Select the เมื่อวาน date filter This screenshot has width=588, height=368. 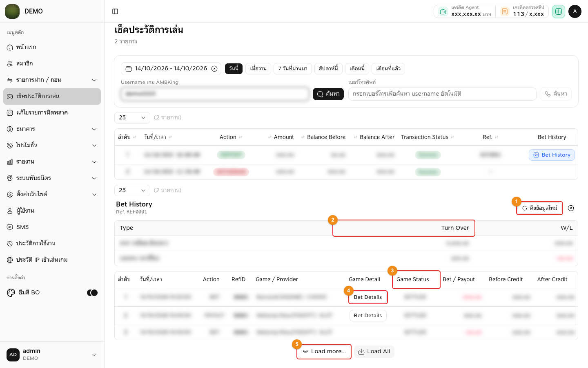258,69
